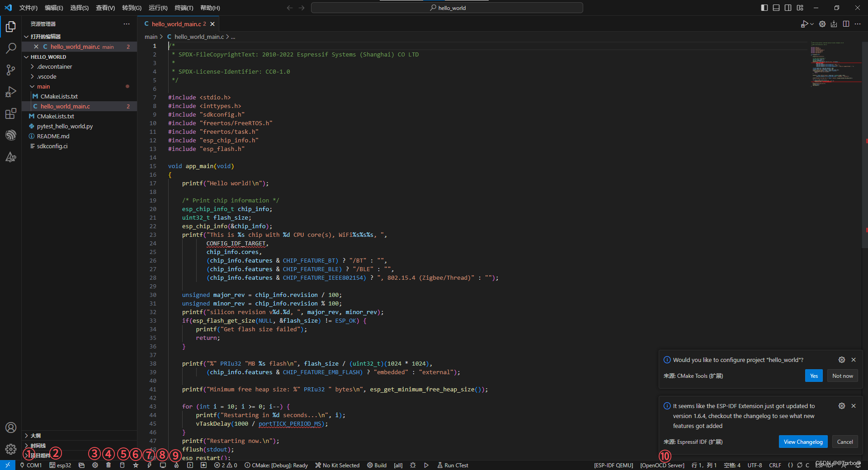Click the code minimap overview

coord(835,63)
